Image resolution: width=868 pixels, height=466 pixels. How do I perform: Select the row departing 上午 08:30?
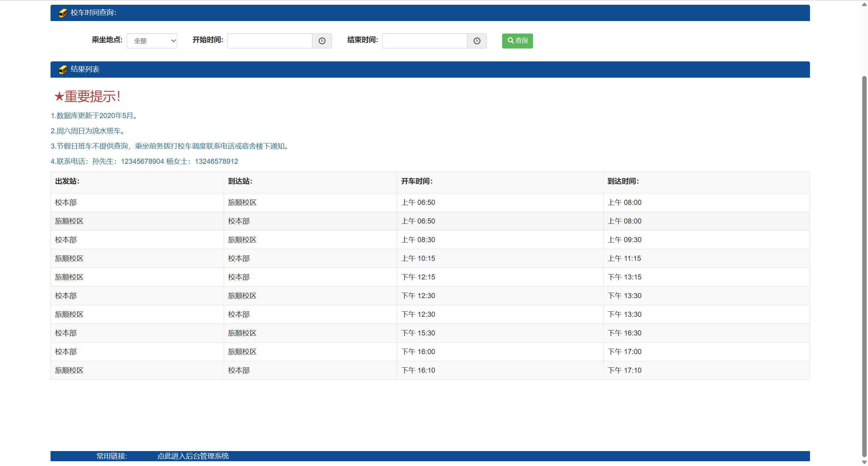418,240
